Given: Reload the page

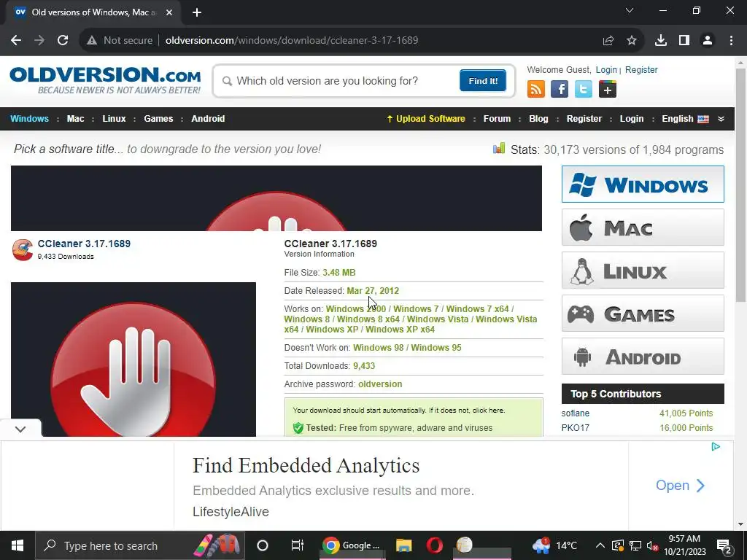Looking at the screenshot, I should click(x=63, y=41).
